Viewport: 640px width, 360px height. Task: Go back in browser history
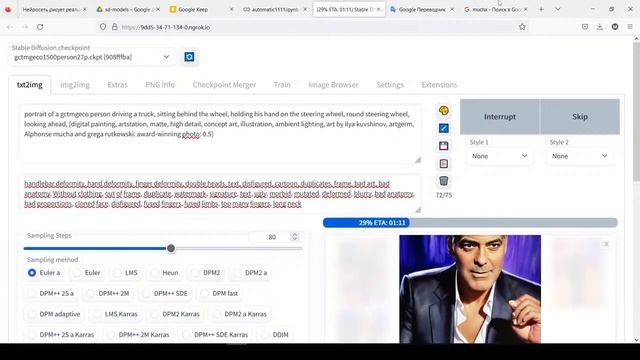tap(10, 27)
